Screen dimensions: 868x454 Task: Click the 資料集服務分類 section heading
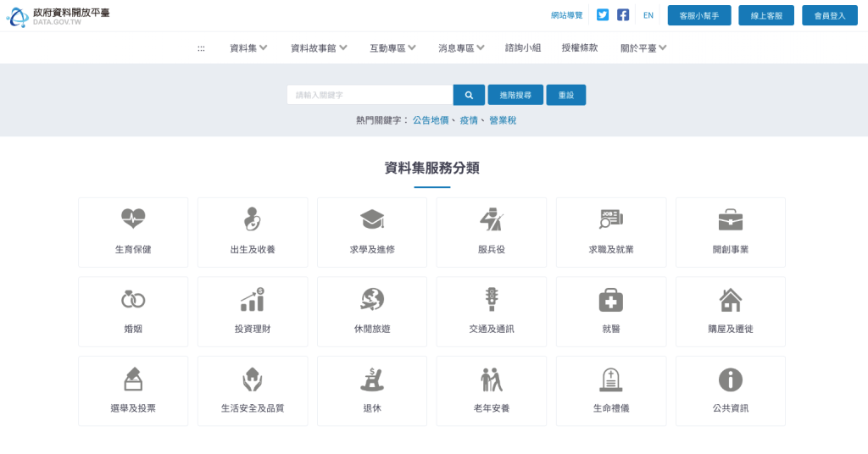tap(431, 168)
